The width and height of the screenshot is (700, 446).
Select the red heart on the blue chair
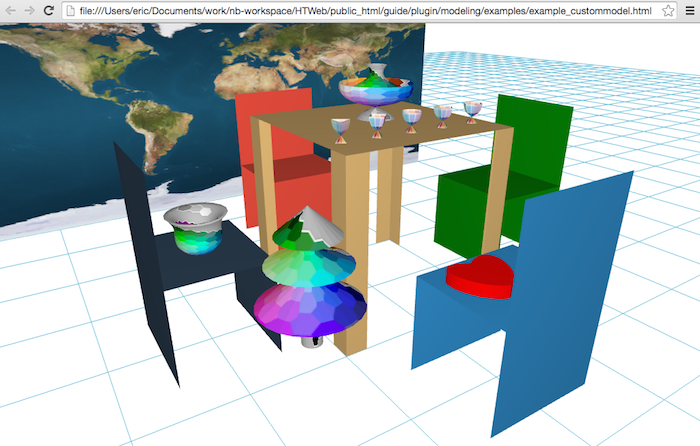click(480, 277)
